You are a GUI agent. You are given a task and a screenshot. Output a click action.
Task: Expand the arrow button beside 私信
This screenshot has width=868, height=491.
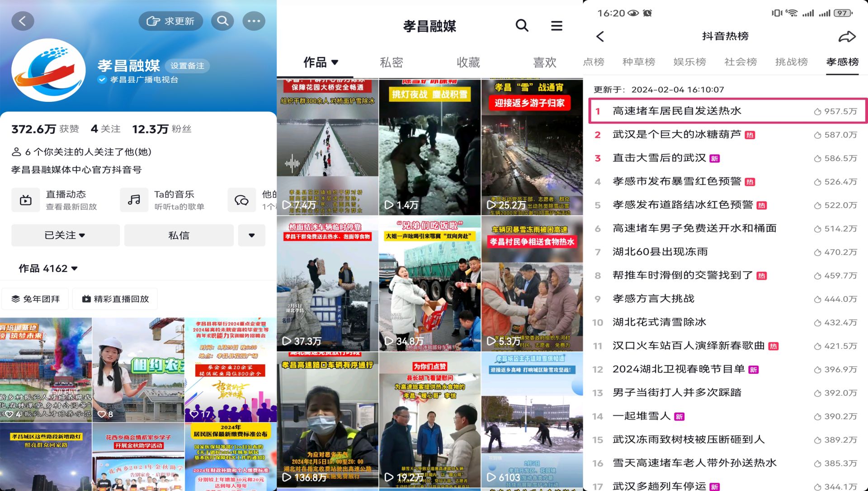[252, 235]
